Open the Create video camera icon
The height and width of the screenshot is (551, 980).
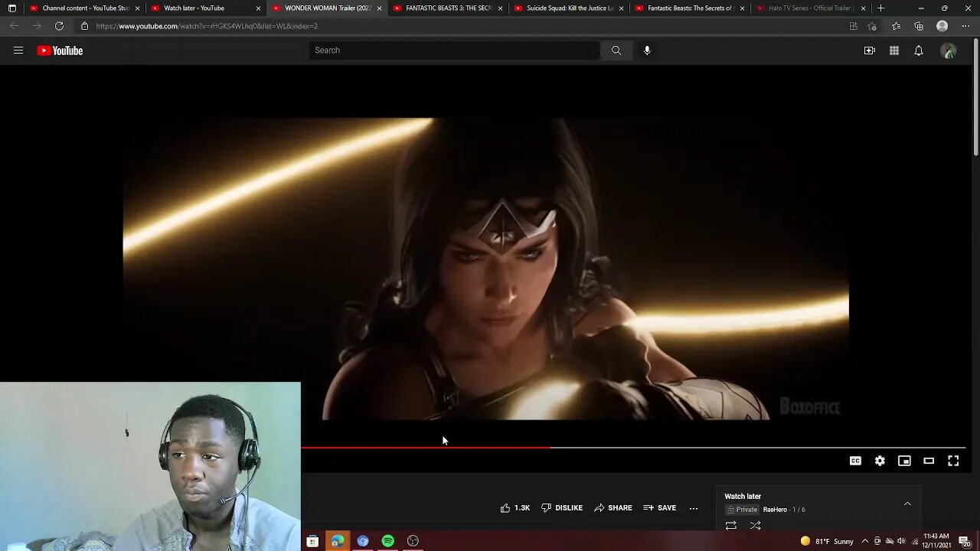(x=870, y=51)
